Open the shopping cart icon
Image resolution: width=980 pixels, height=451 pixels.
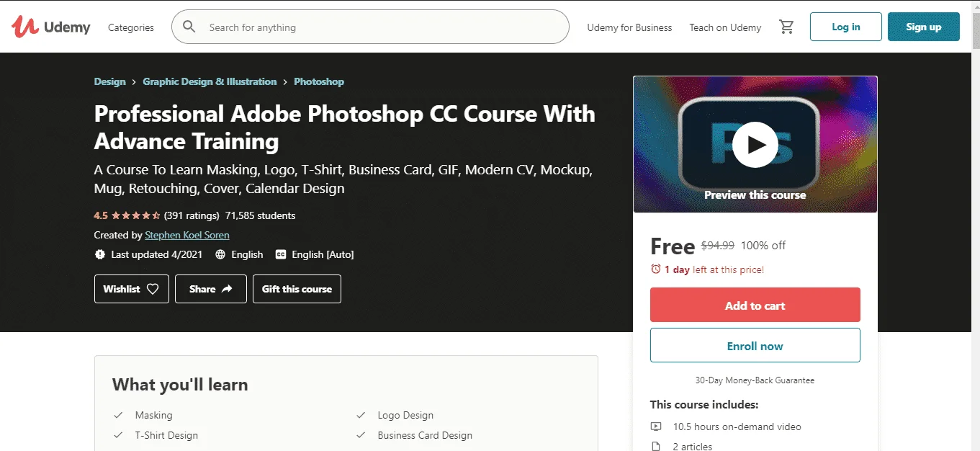click(x=786, y=27)
